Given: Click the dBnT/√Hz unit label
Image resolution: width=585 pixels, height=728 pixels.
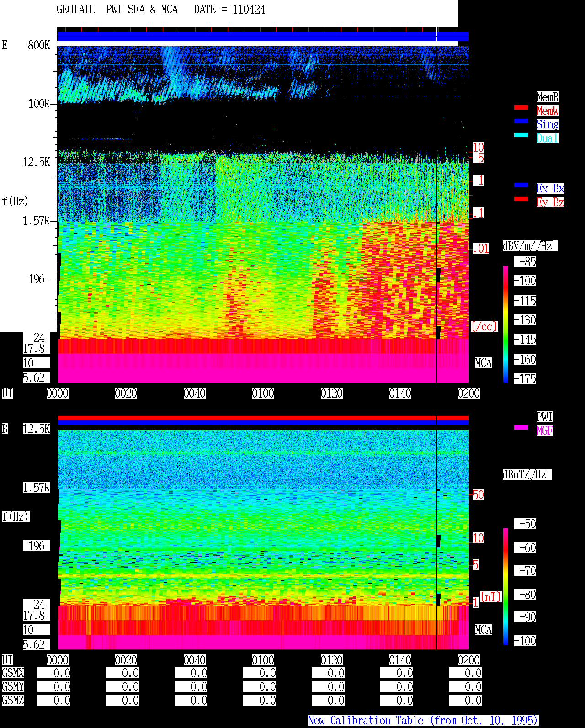Looking at the screenshot, I should [x=527, y=474].
